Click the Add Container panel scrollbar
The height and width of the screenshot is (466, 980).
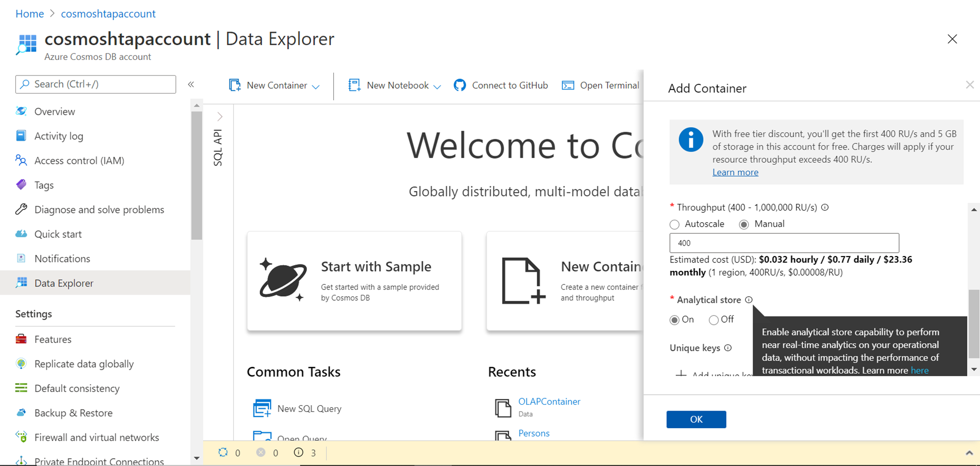point(974,324)
